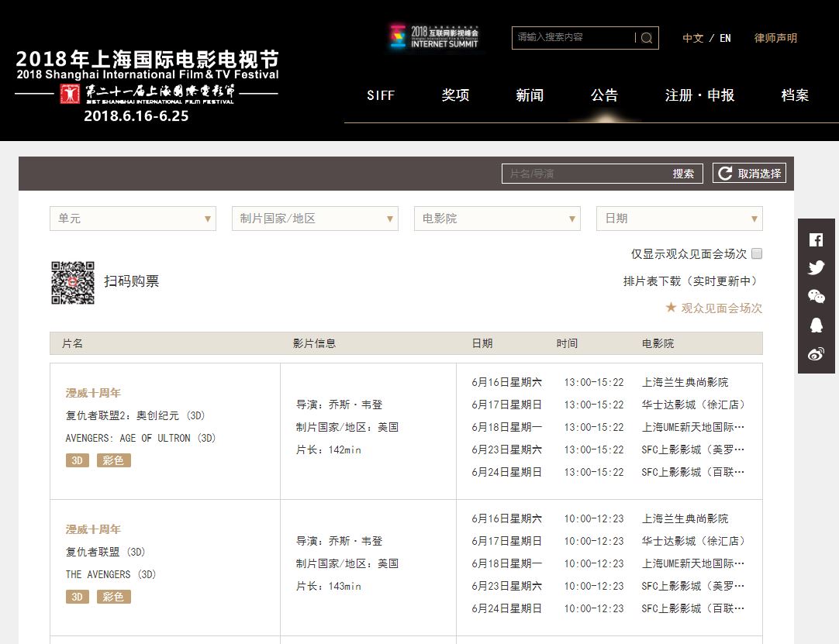Go to the 注册·申报 menu
The width and height of the screenshot is (839, 644).
click(x=699, y=95)
